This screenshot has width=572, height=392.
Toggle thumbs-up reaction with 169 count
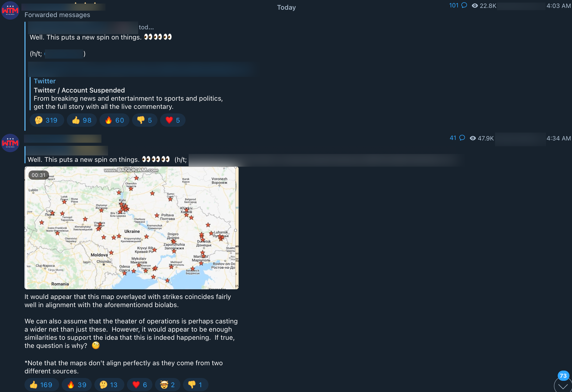click(42, 385)
